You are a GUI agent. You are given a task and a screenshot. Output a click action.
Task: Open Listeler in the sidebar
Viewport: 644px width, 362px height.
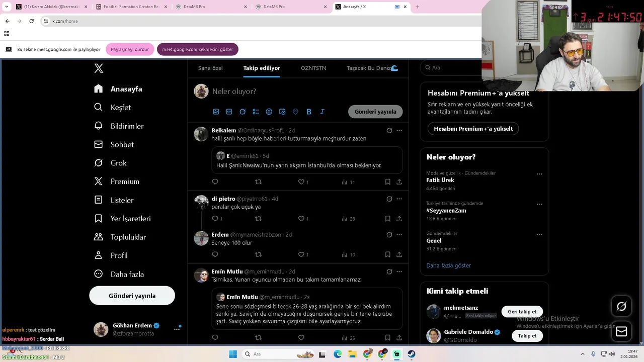[114, 200]
